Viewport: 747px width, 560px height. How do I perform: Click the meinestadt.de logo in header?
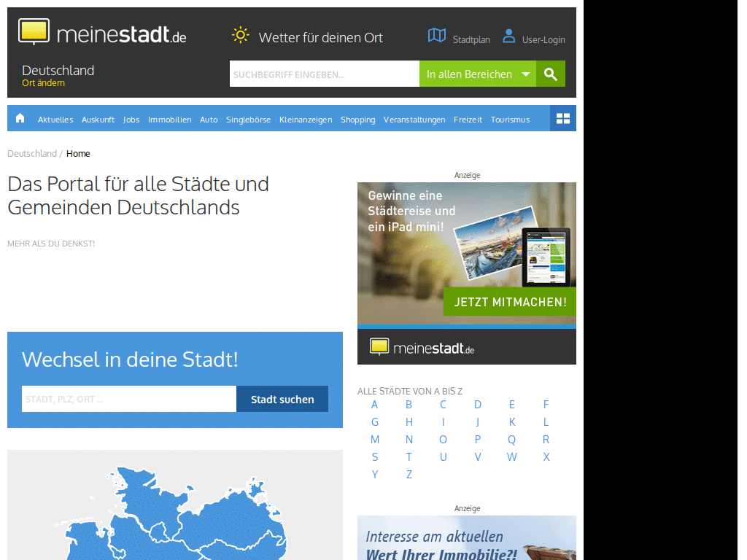(102, 32)
